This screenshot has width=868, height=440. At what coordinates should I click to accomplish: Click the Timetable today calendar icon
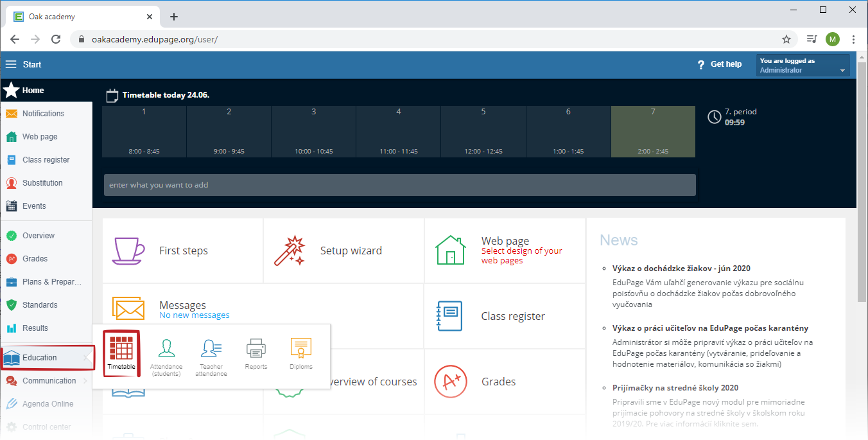(x=112, y=95)
